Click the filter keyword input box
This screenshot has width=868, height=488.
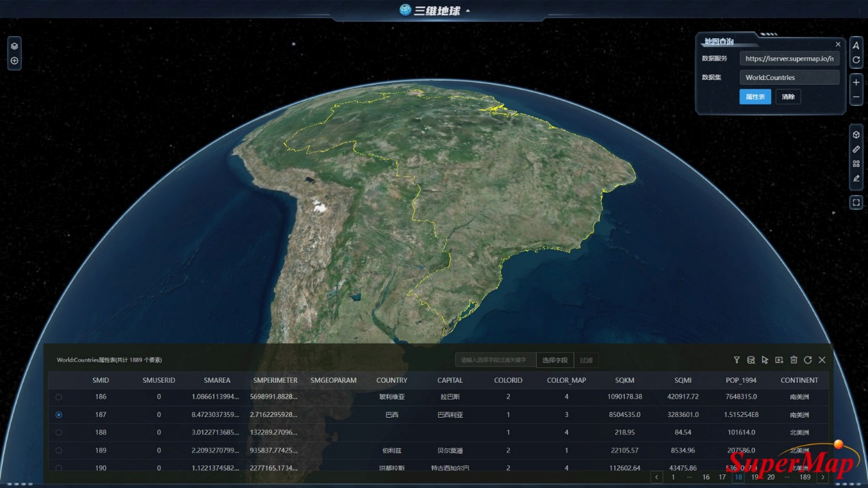pyautogui.click(x=496, y=360)
